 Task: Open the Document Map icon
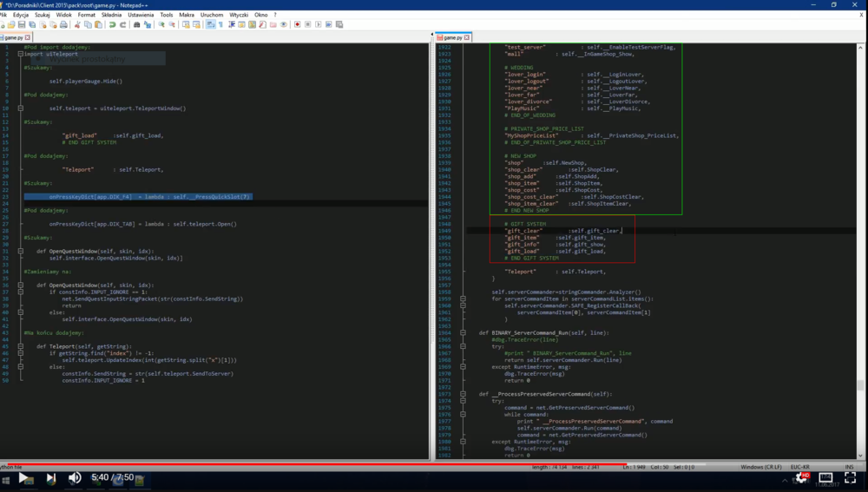[x=252, y=24]
